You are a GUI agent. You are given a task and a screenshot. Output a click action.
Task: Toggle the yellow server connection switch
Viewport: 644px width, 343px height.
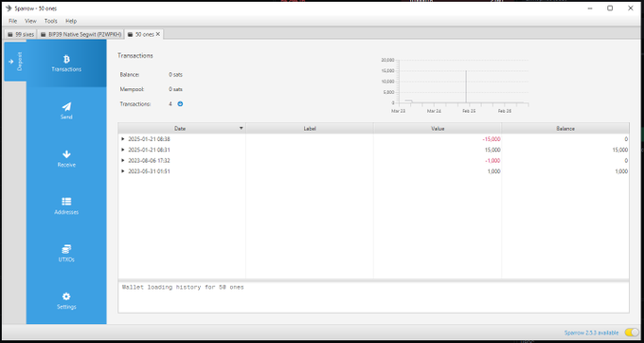tap(632, 333)
